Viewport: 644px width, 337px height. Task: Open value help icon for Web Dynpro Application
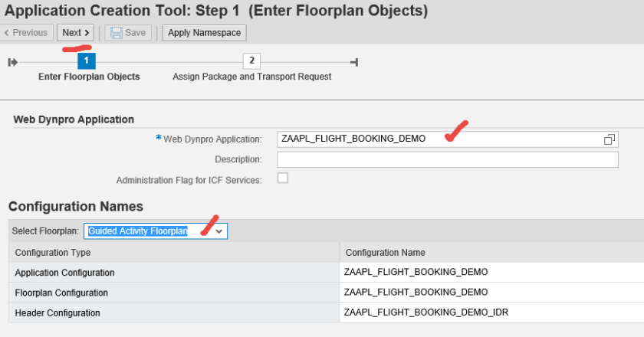click(609, 139)
